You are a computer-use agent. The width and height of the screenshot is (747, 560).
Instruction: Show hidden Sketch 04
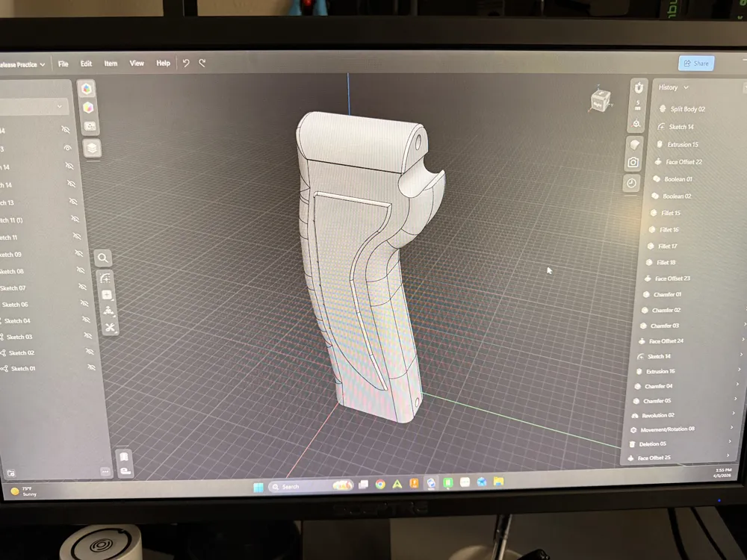tap(86, 319)
